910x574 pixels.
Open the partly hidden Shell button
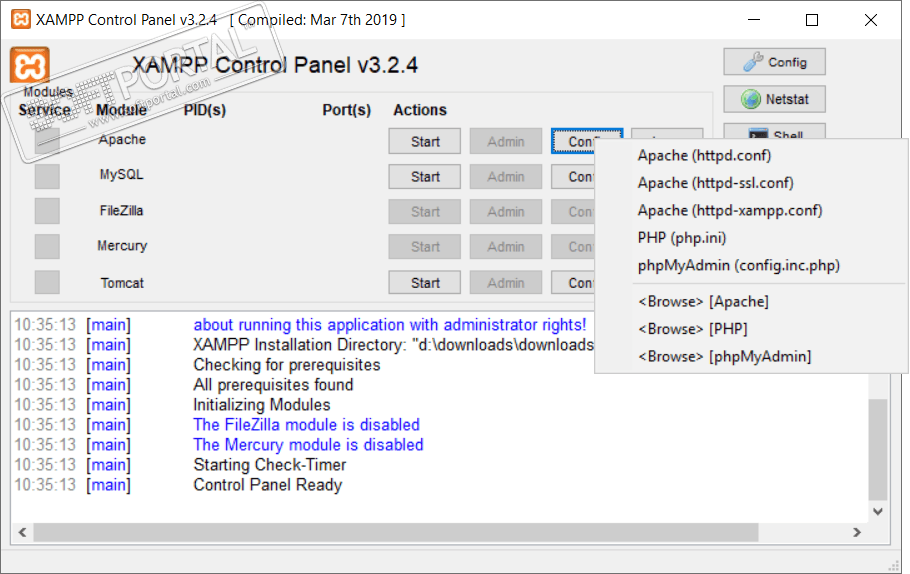(774, 132)
